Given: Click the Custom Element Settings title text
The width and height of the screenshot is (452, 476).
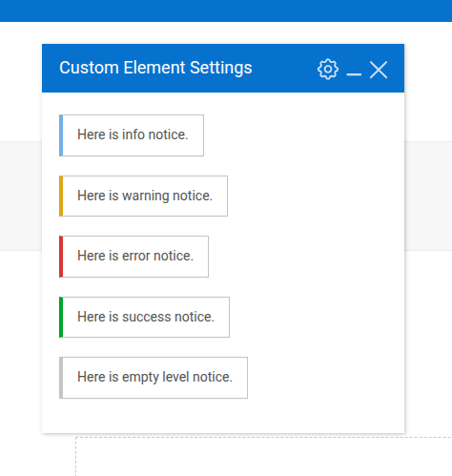Looking at the screenshot, I should (x=155, y=68).
